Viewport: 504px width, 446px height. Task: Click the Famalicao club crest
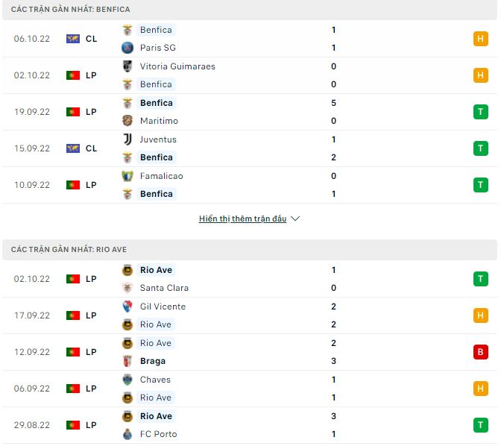(127, 176)
